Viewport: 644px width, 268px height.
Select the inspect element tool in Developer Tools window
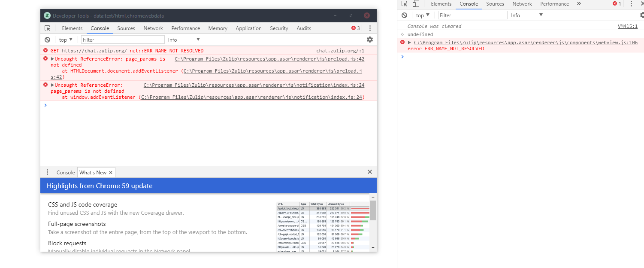(x=48, y=28)
